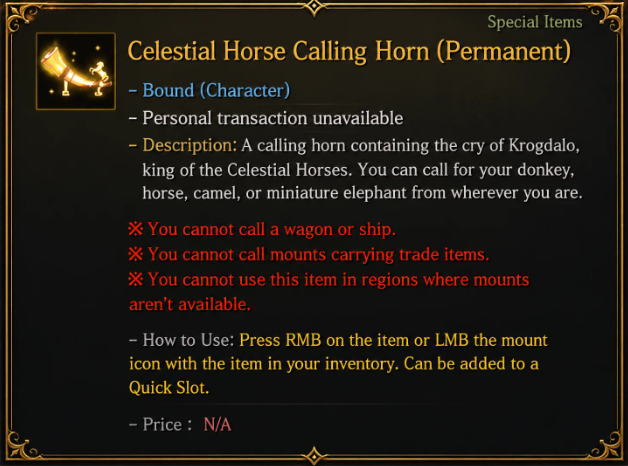The height and width of the screenshot is (466, 628).
Task: Click the regions where mounts warning
Action: pyautogui.click(x=329, y=291)
